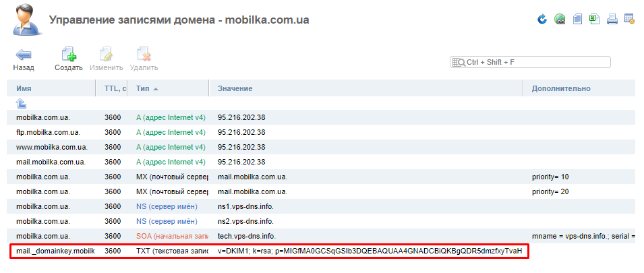Click the DKIM value v=DKIM1; k=rsa cell
This screenshot has width=644, height=273.
coord(370,251)
